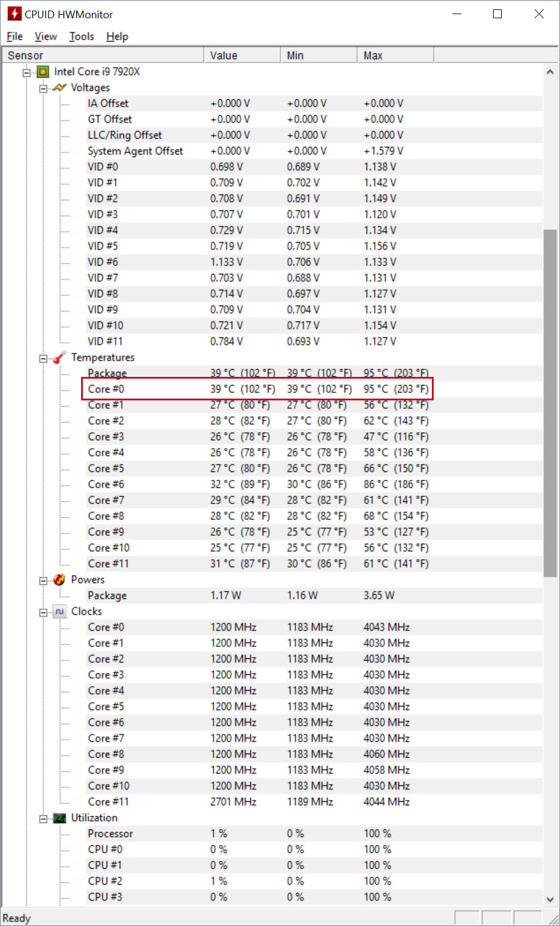
Task: Open the Help menu
Action: (x=117, y=36)
